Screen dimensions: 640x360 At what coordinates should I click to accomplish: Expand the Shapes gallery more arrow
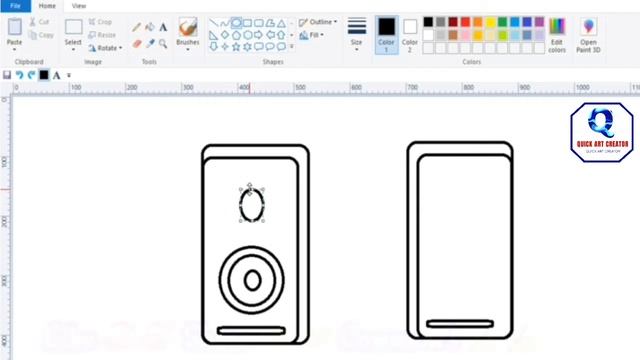(292, 47)
